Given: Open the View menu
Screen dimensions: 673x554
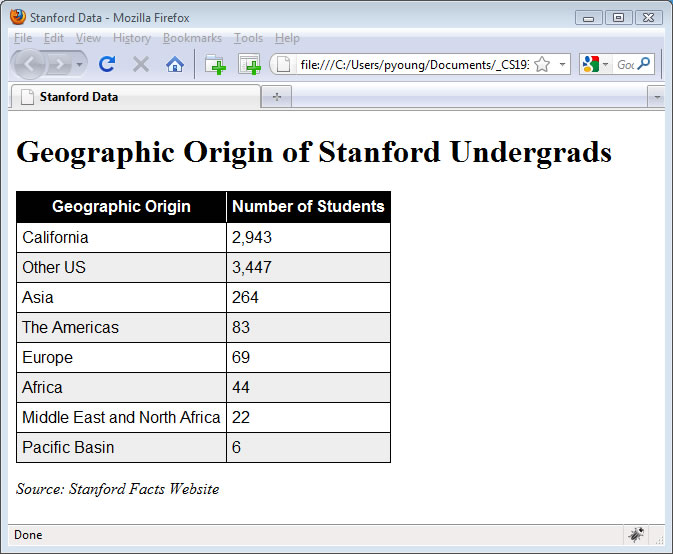Looking at the screenshot, I should [88, 38].
